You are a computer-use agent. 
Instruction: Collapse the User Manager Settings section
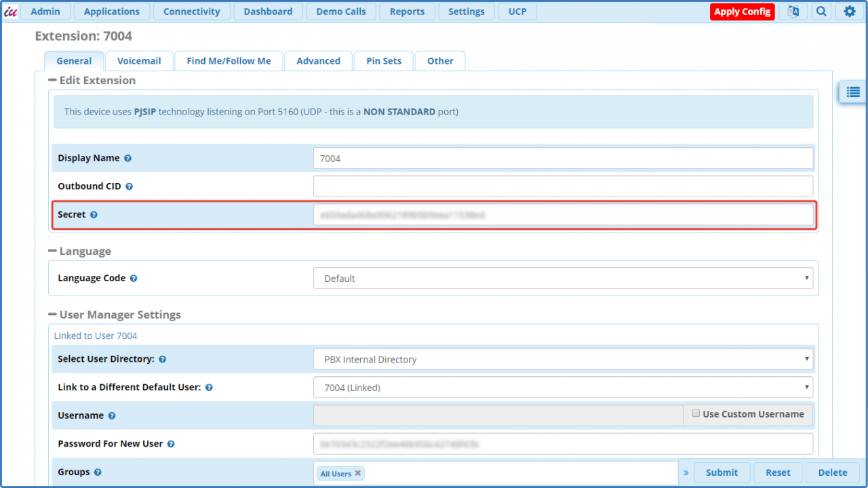pos(53,314)
